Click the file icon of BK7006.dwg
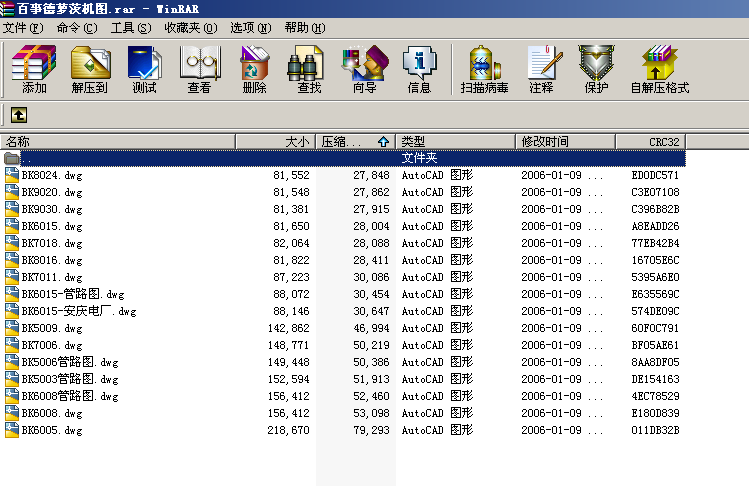The height and width of the screenshot is (486, 749). 11,345
